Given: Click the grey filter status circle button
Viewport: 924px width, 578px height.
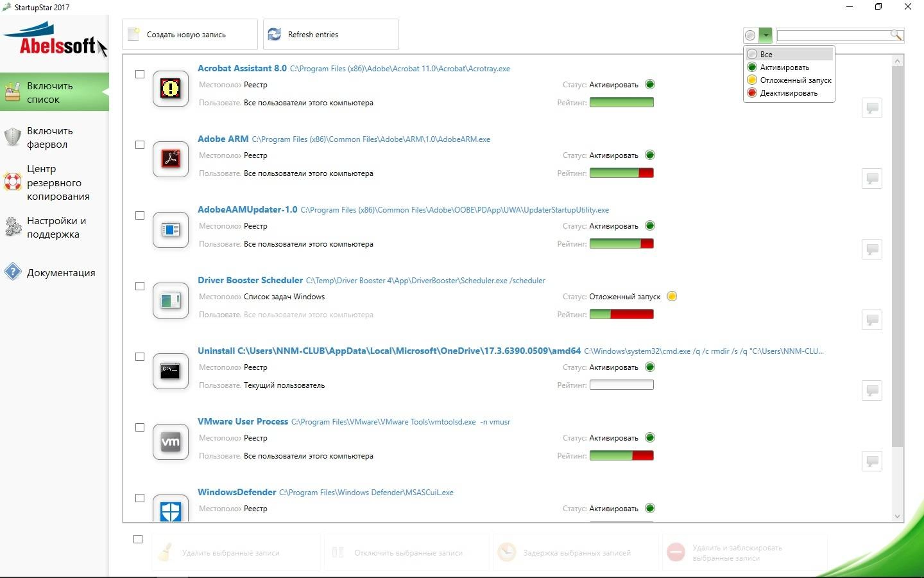Looking at the screenshot, I should click(750, 35).
